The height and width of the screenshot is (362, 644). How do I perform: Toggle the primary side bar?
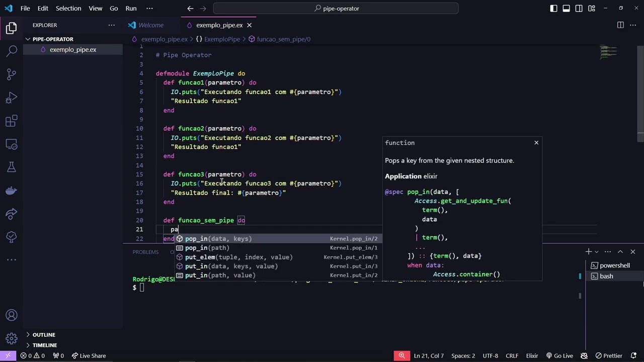click(x=553, y=8)
